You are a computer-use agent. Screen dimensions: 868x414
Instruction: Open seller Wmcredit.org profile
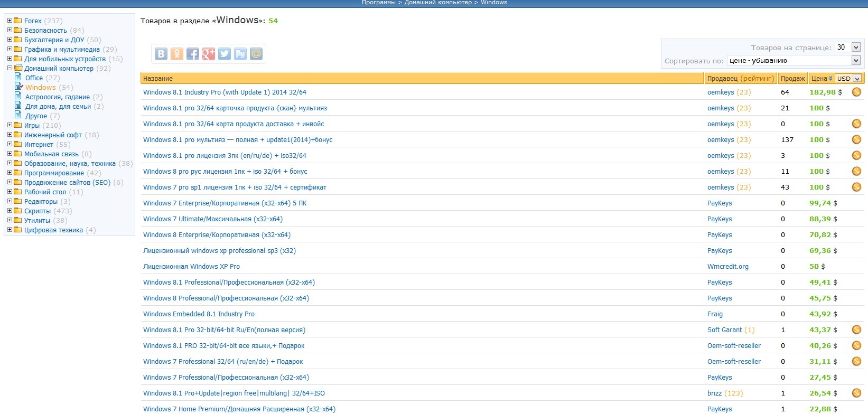(728, 266)
